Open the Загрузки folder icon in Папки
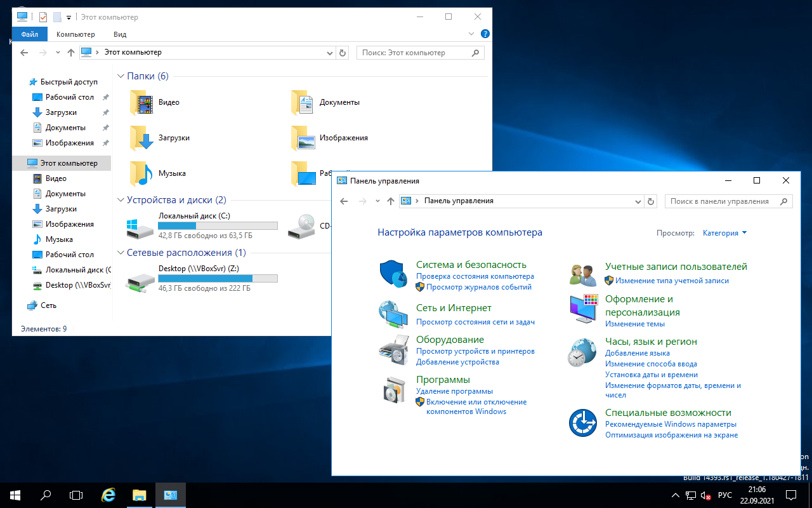Viewport: 812px width, 508px height. coord(141,138)
